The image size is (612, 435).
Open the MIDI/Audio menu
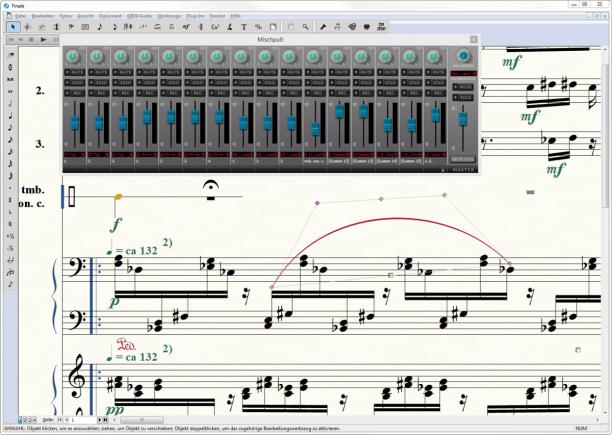click(139, 16)
